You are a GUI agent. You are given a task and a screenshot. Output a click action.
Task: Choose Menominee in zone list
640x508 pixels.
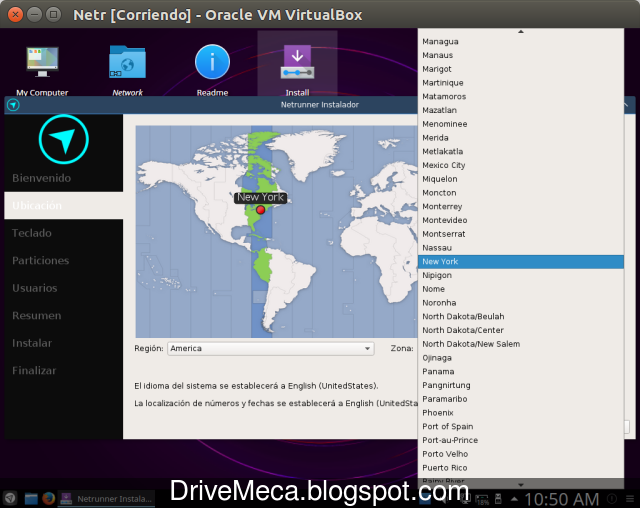pyautogui.click(x=521, y=124)
